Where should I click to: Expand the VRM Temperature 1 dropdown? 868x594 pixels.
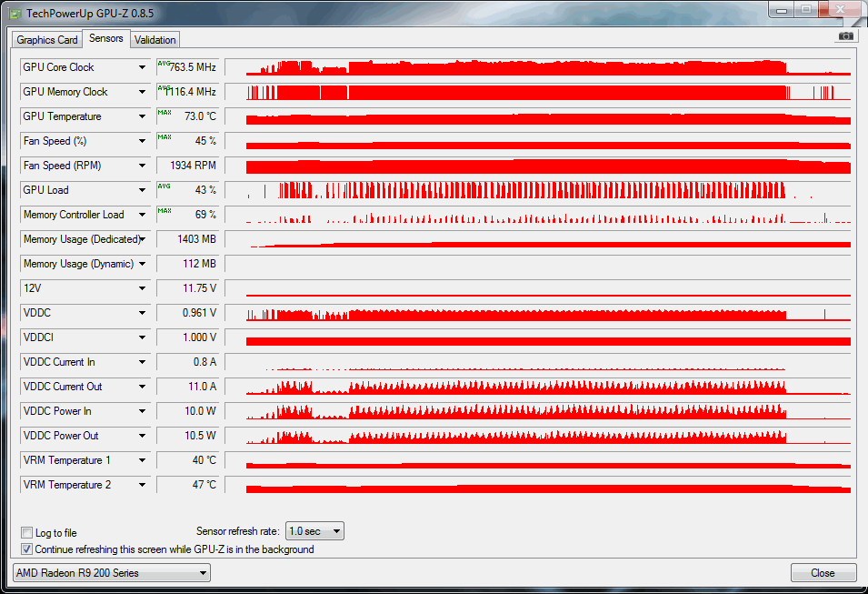143,460
